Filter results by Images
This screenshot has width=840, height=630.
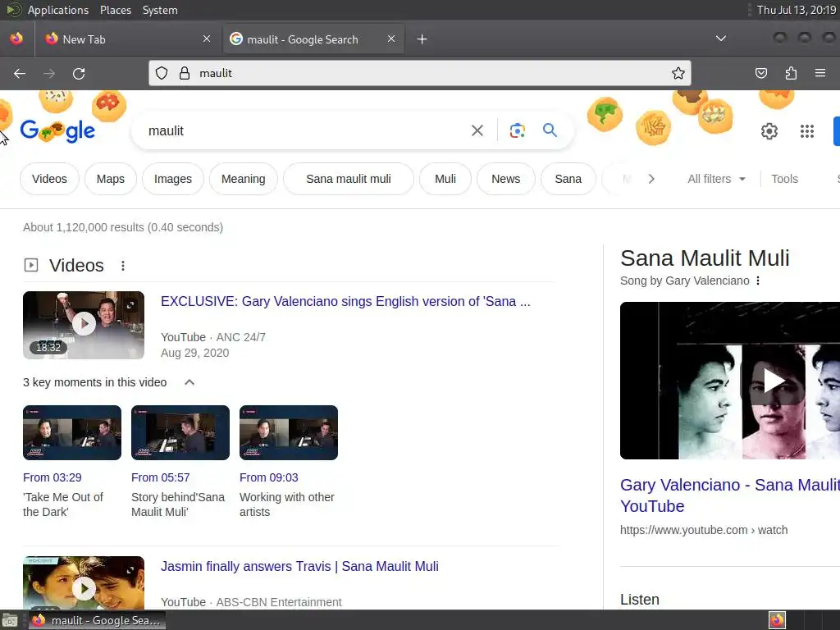[x=172, y=179]
